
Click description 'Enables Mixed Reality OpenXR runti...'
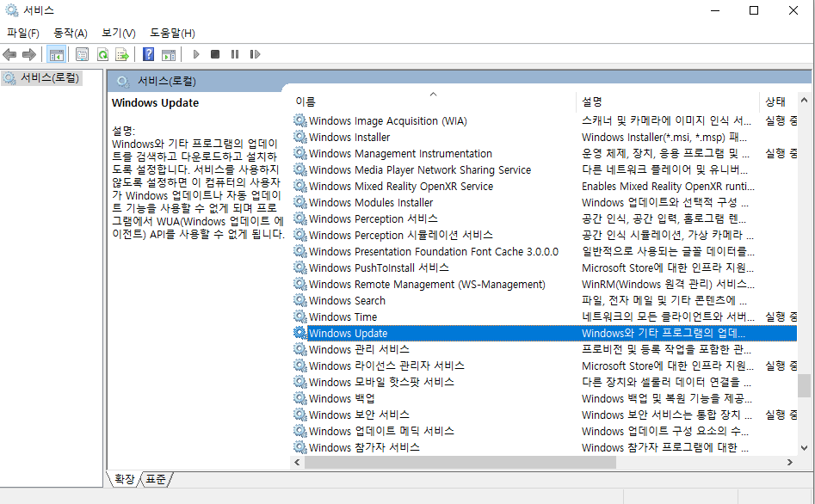click(668, 186)
